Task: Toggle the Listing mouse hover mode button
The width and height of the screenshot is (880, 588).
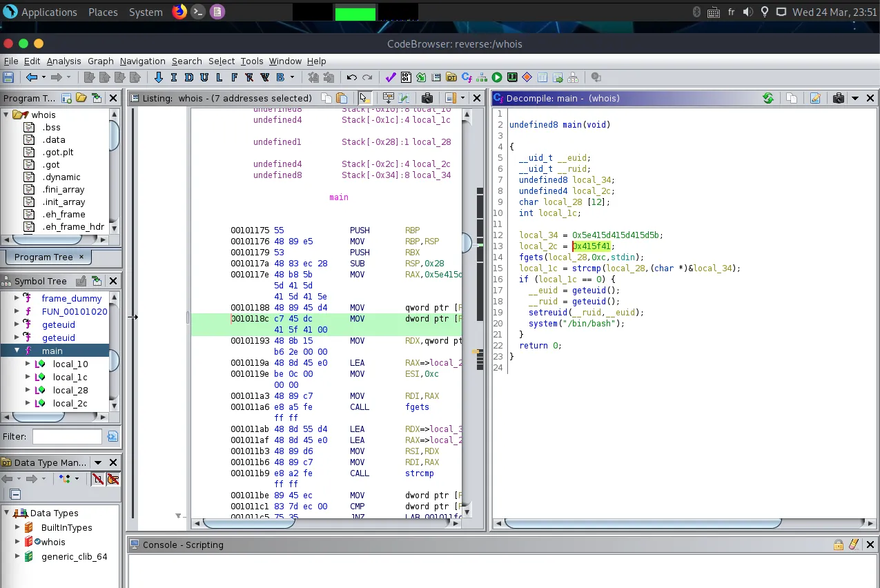Action: [x=364, y=98]
